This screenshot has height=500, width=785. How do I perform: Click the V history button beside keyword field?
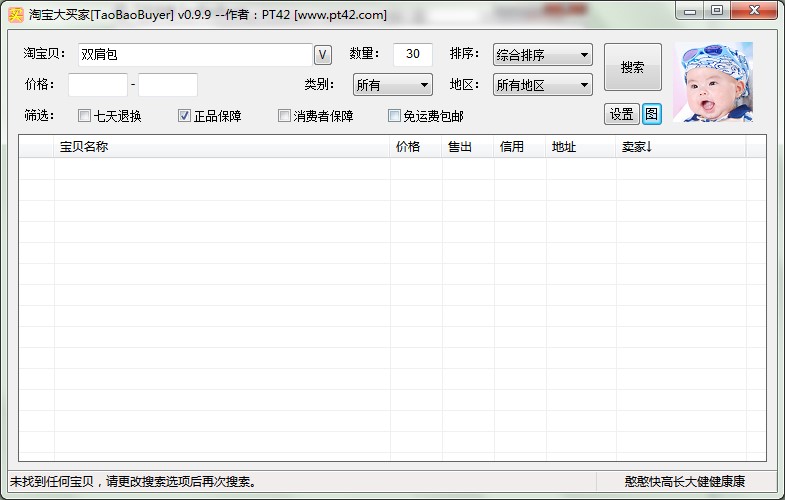pyautogui.click(x=323, y=55)
